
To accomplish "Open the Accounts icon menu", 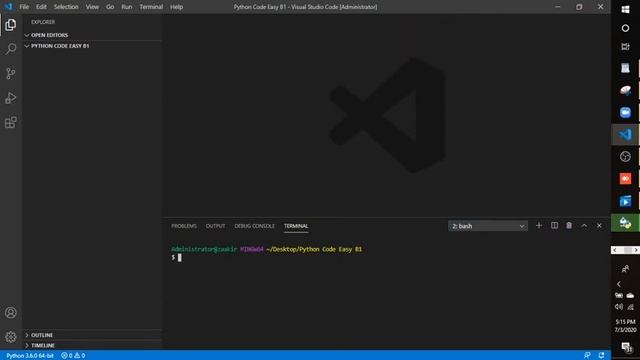I will pos(11,313).
